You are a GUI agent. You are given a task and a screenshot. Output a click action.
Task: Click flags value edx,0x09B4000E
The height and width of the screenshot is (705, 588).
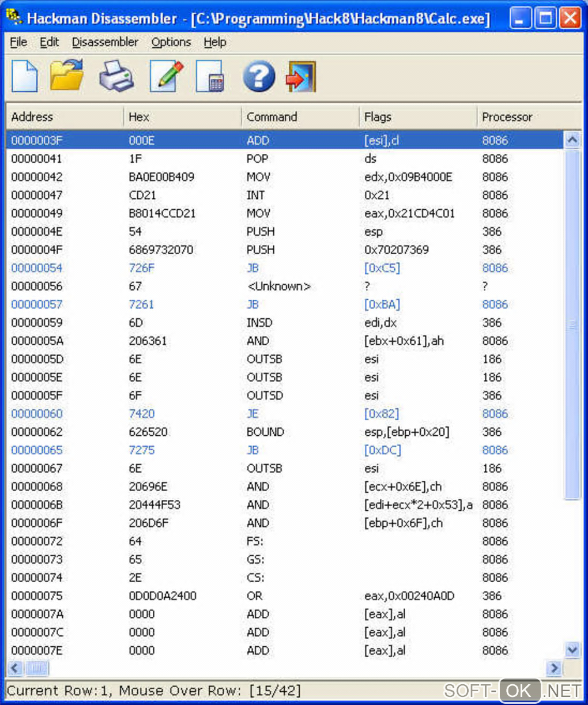coord(408,177)
